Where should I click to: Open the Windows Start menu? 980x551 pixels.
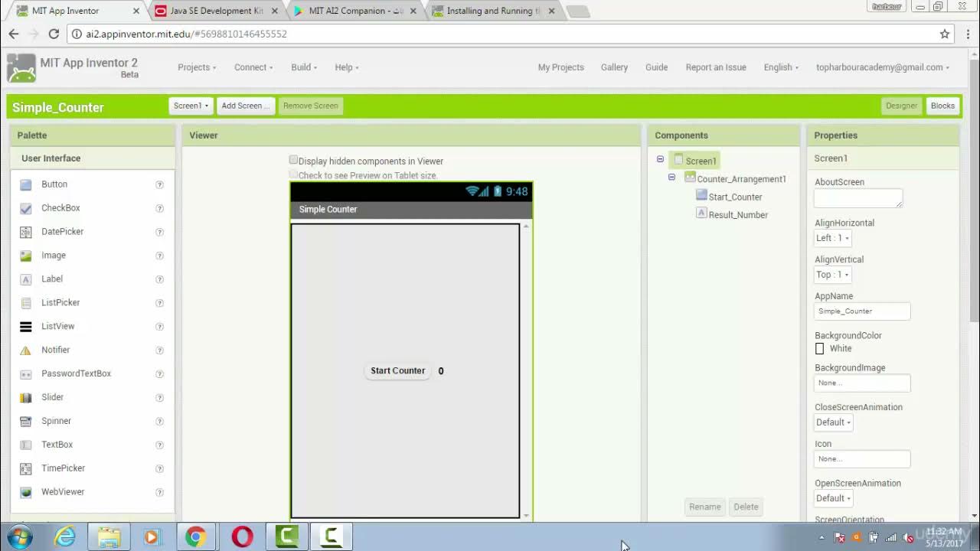point(18,537)
